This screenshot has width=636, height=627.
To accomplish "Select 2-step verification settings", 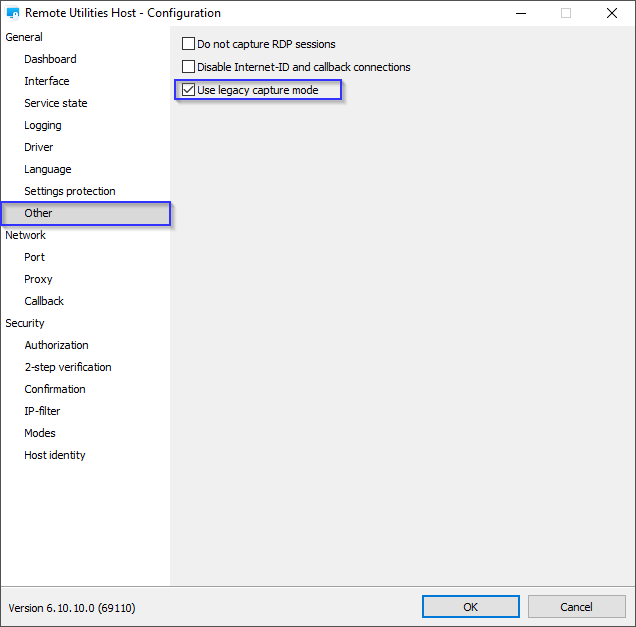I will pyautogui.click(x=68, y=367).
